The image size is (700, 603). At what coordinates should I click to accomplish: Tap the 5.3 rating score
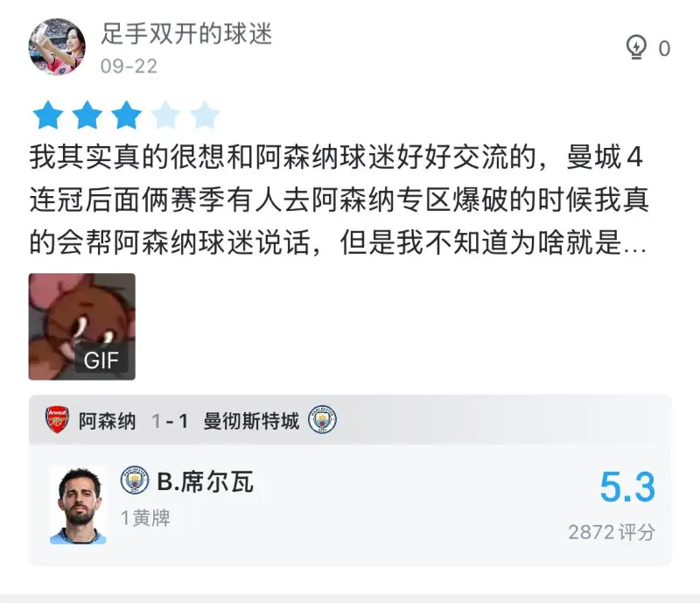[x=627, y=487]
